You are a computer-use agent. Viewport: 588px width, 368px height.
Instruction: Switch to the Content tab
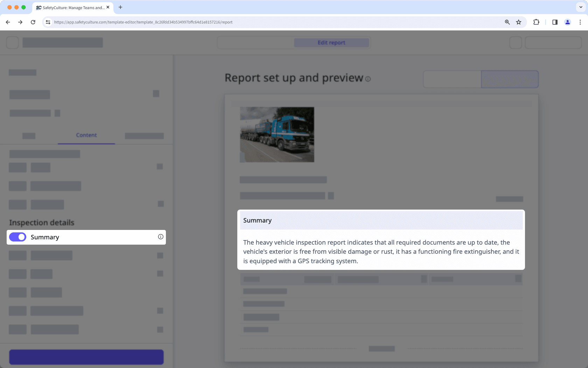coord(86,135)
